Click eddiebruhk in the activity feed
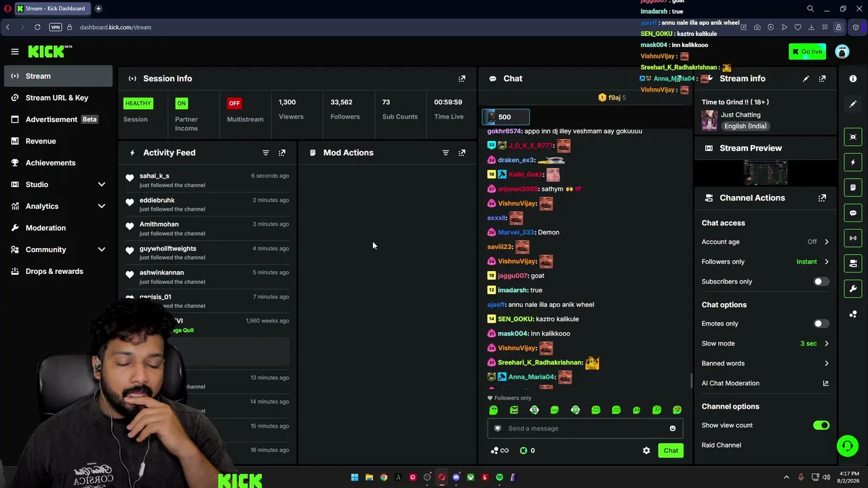This screenshot has width=868, height=488. click(x=157, y=201)
